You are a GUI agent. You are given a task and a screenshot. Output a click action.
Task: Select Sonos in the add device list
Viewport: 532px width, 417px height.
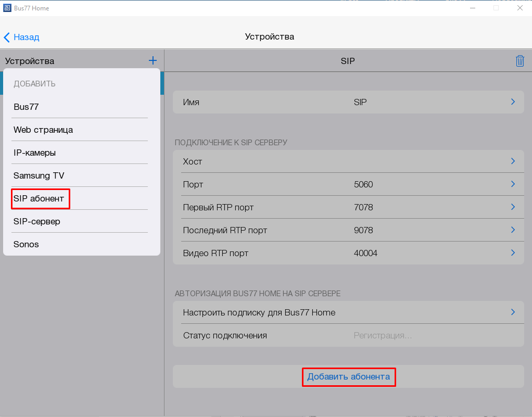tap(26, 245)
